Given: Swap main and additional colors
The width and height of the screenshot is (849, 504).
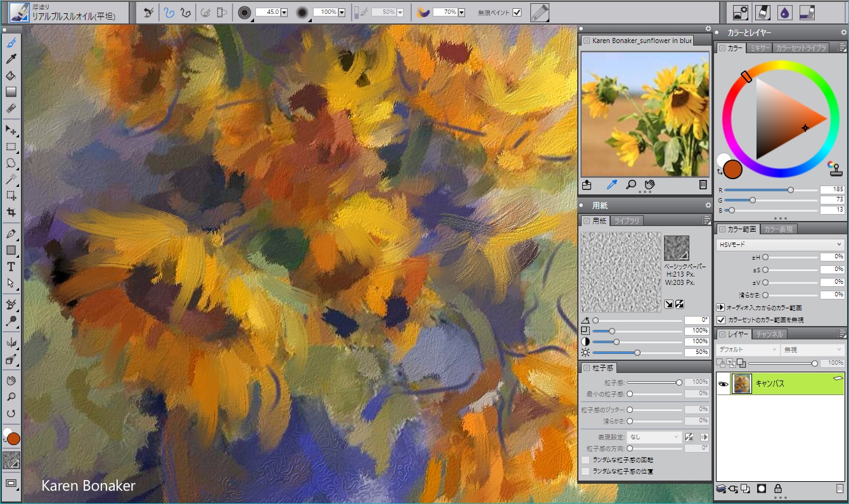Looking at the screenshot, I should 720,172.
